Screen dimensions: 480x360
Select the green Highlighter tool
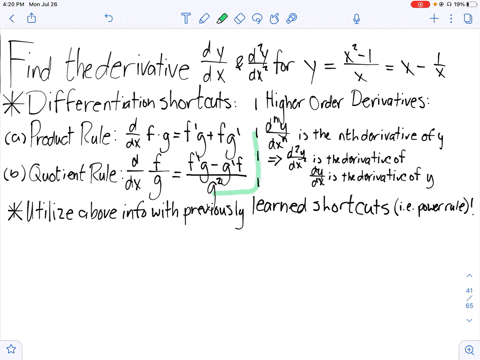pyautogui.click(x=222, y=18)
